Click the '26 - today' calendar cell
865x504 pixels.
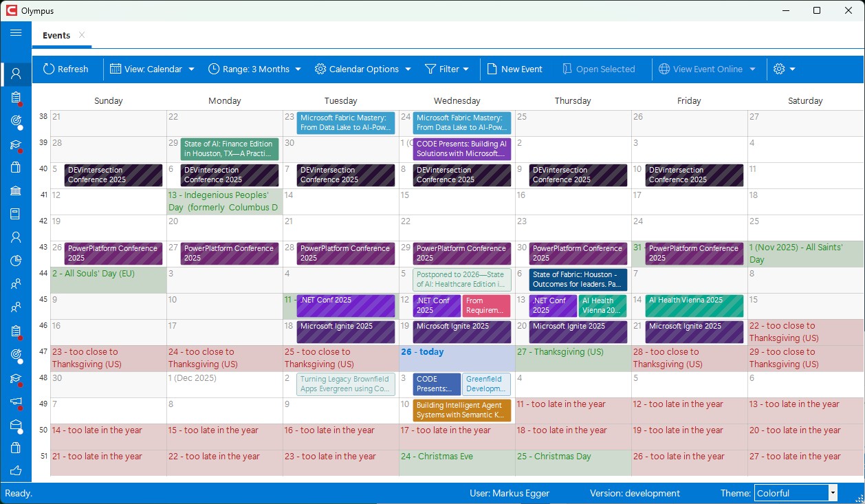click(457, 358)
